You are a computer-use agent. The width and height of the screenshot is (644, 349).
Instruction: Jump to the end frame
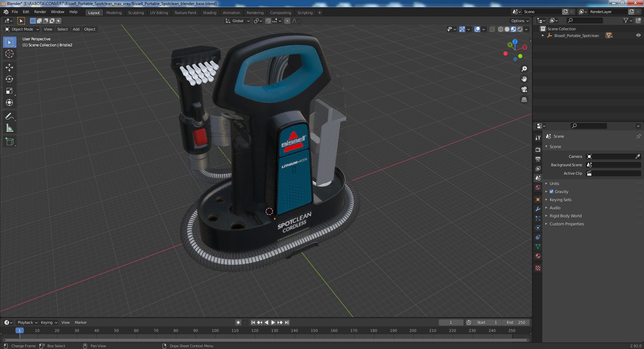[x=287, y=322]
